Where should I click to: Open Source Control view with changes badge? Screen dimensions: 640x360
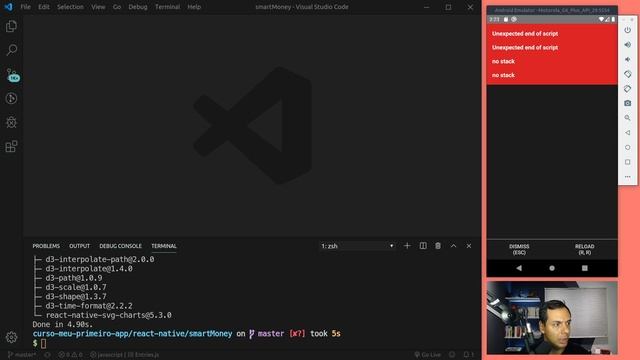click(x=12, y=75)
